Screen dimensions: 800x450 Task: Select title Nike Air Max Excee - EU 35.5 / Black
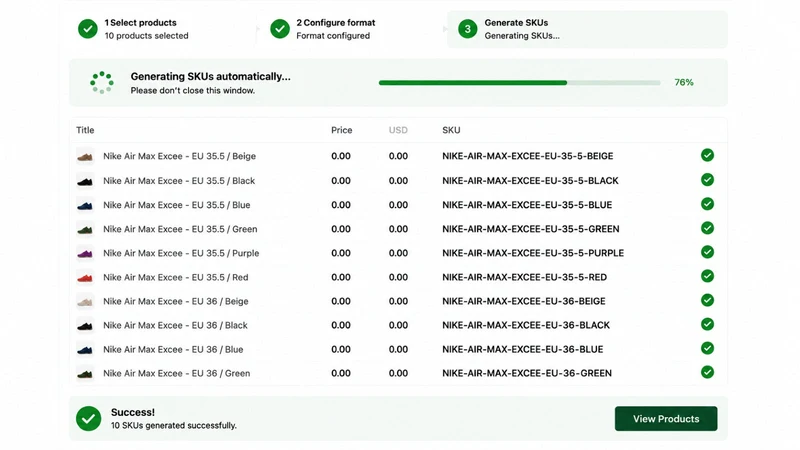[179, 181]
